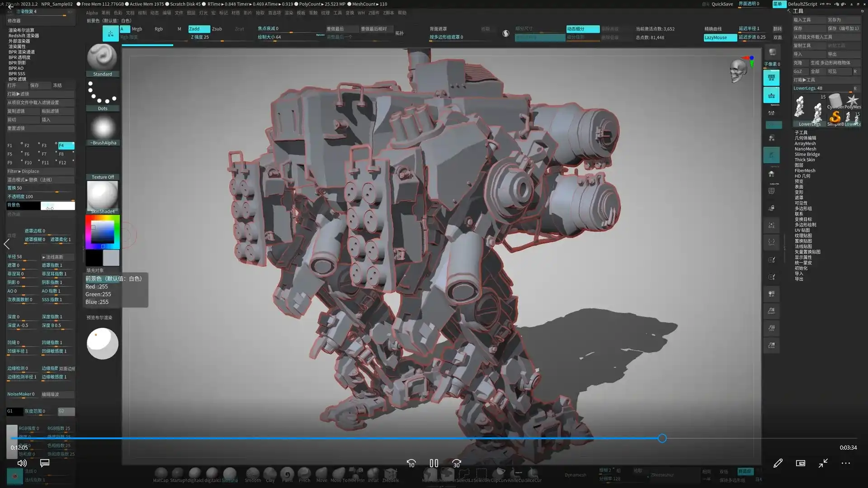Pause the video playback

coord(433,463)
